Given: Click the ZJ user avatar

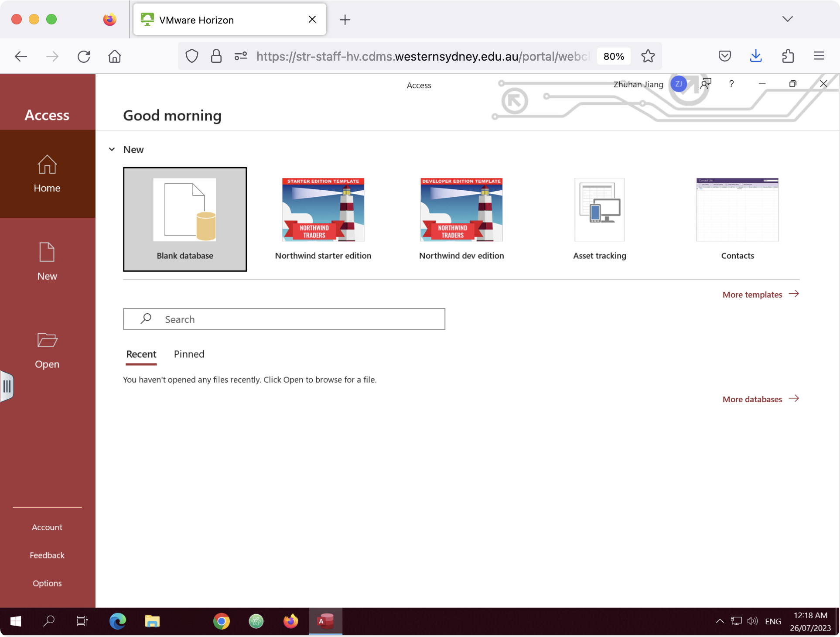Looking at the screenshot, I should point(679,84).
